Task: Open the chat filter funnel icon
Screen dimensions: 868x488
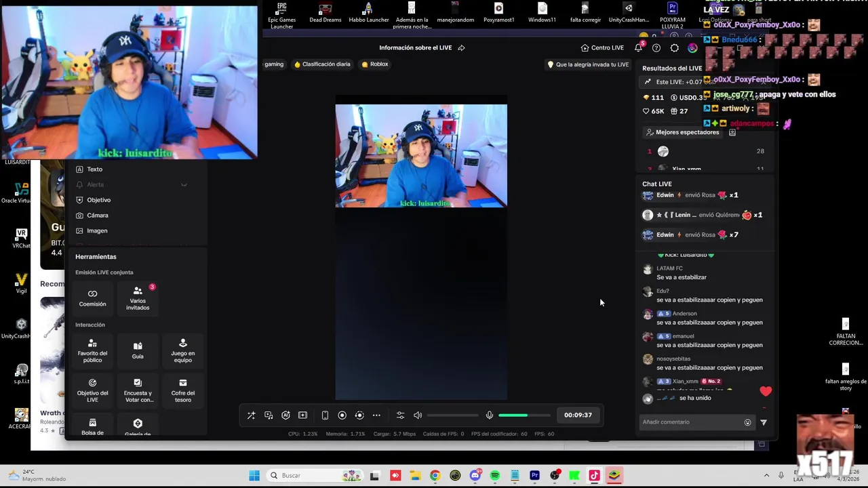Action: (764, 422)
